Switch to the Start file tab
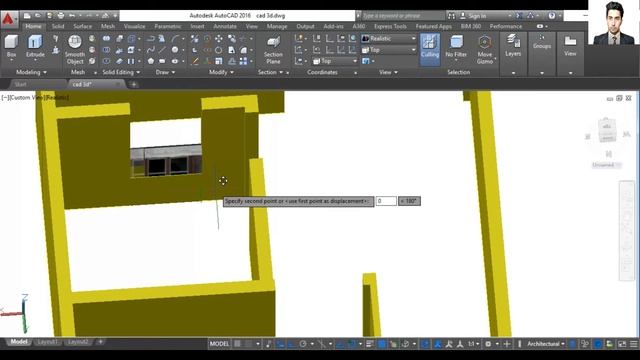 20,84
